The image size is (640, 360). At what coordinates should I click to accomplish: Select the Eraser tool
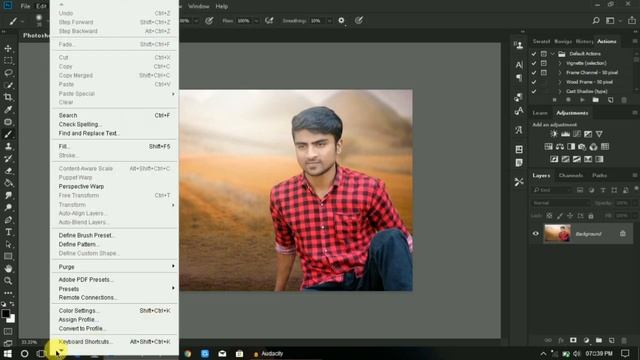pos(8,171)
